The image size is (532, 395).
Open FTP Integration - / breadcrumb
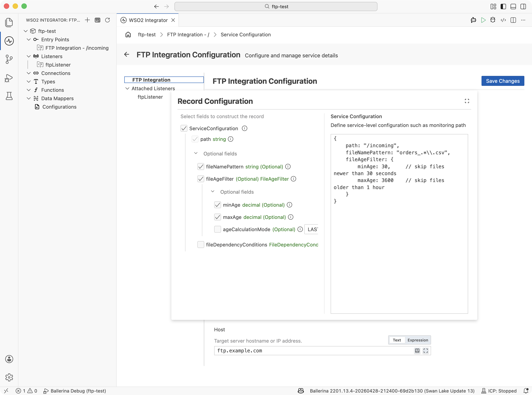(188, 35)
